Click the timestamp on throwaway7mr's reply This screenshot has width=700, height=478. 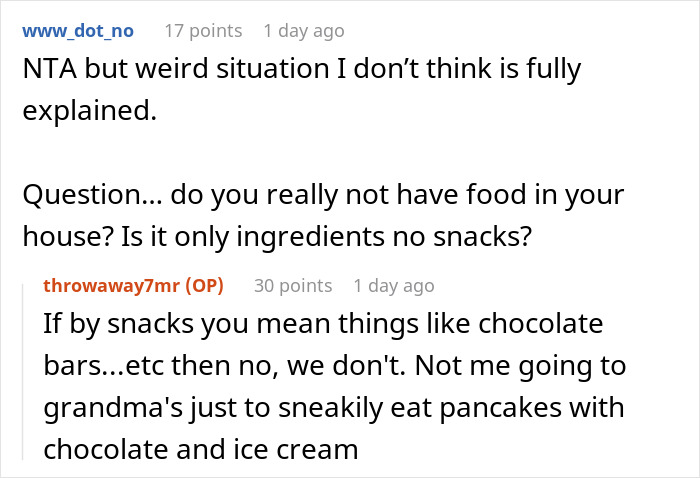pyautogui.click(x=394, y=285)
